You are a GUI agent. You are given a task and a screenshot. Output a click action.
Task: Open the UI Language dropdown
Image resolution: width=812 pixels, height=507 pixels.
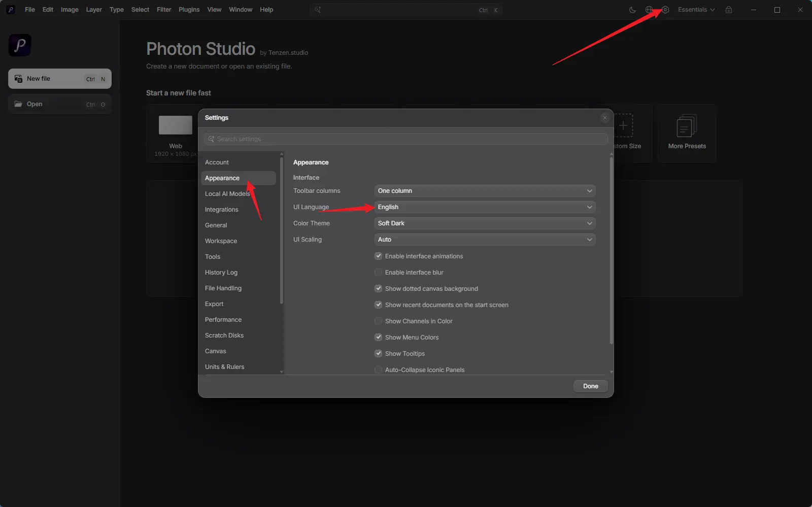click(485, 207)
